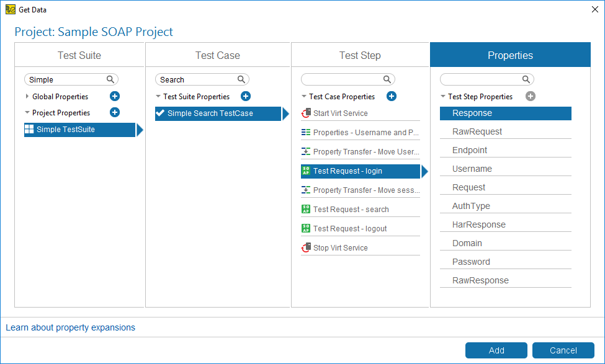The image size is (605, 364).
Task: Click the search magnifier in Properties column
Action: point(526,79)
